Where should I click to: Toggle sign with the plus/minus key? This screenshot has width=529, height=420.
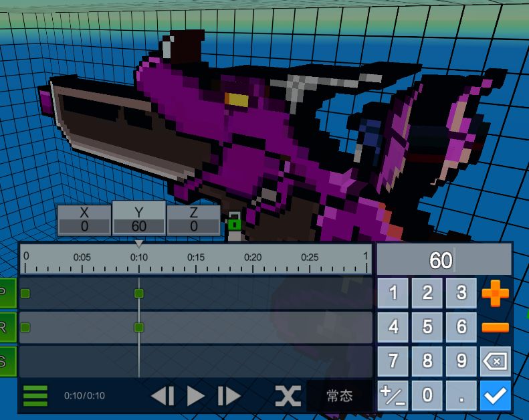pyautogui.click(x=393, y=395)
